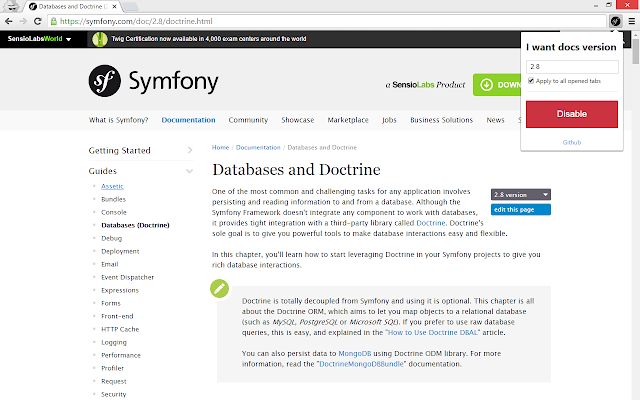Click the docs version input field
The width and height of the screenshot is (640, 400).
572,67
